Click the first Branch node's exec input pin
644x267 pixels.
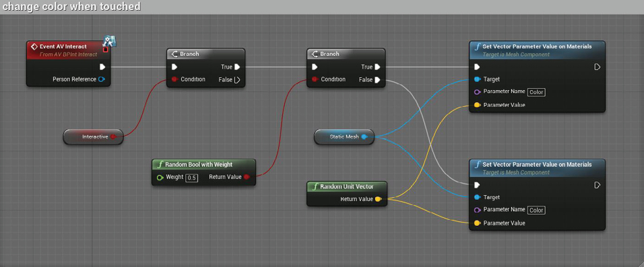click(174, 67)
